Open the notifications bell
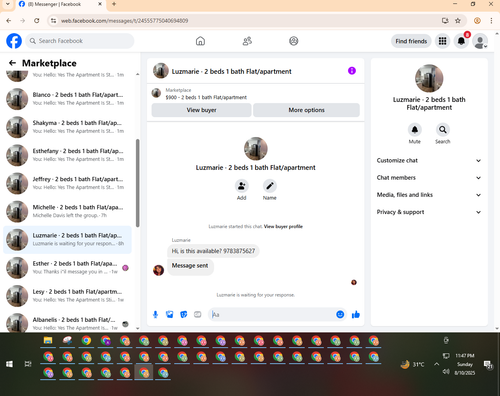 (461, 41)
